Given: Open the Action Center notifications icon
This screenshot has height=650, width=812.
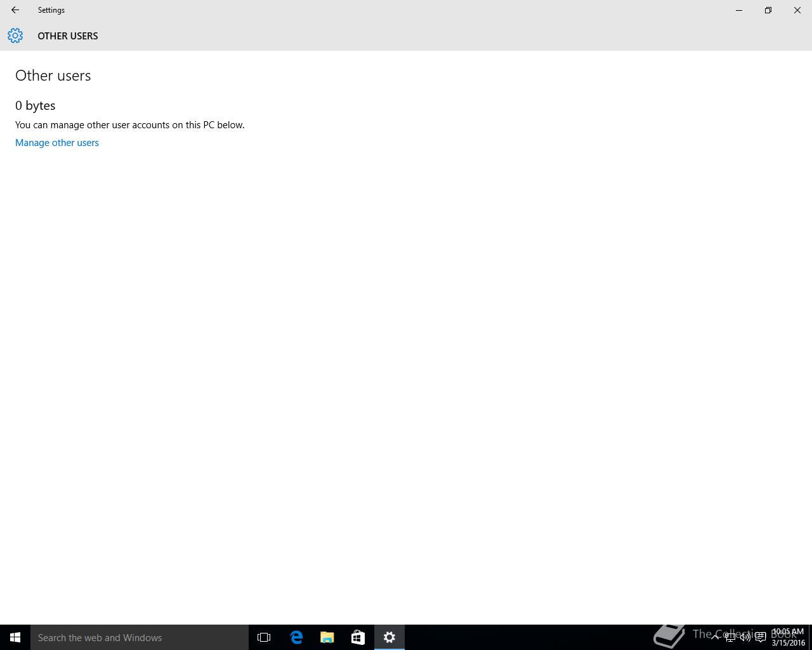Looking at the screenshot, I should point(761,637).
